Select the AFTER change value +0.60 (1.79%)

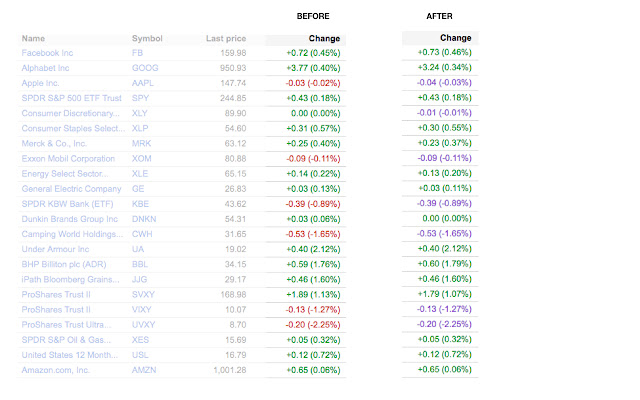point(444,264)
